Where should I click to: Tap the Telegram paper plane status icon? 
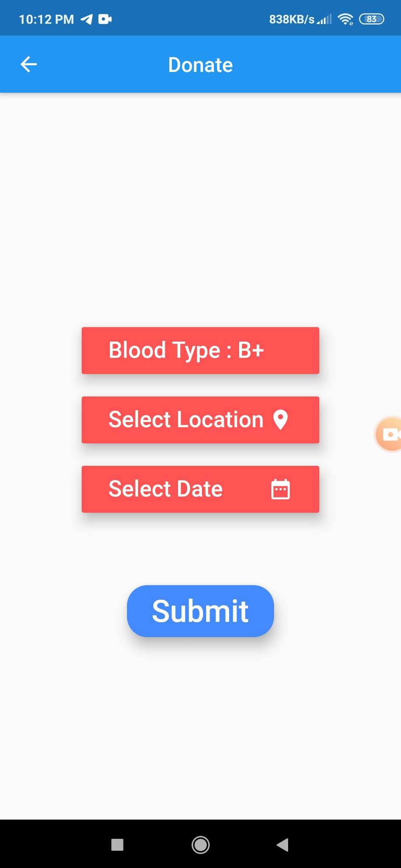87,19
